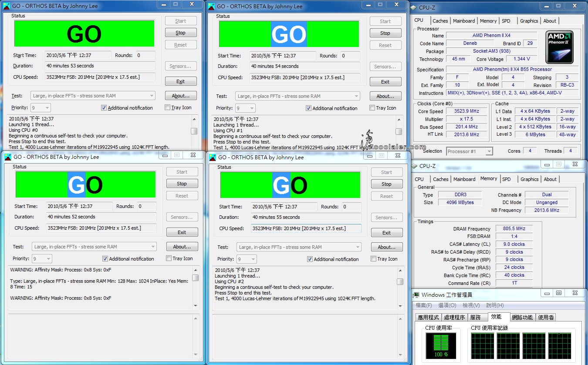Image resolution: width=588 pixels, height=365 pixels.
Task: Open Mainboard tab in the upper CPU-Z window
Action: (x=464, y=21)
